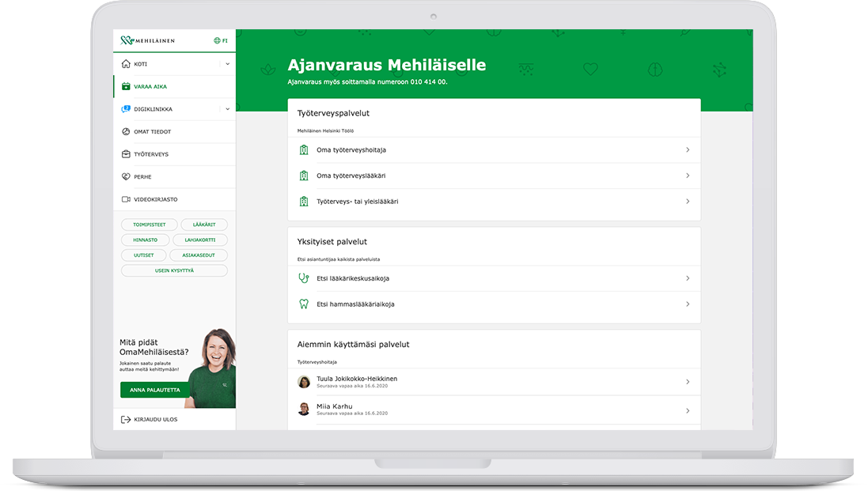Open Videokirjasto menu item
This screenshot has height=491, width=868.
174,199
